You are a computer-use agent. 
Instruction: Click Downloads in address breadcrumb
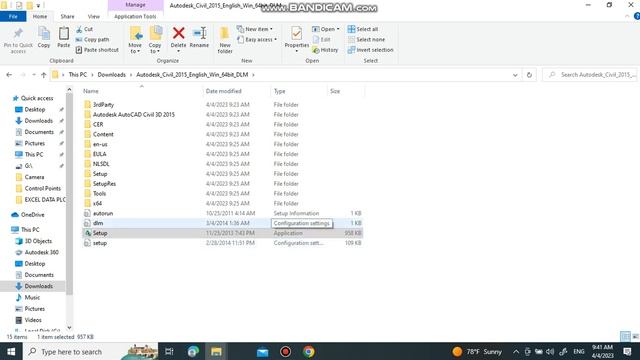pyautogui.click(x=111, y=75)
